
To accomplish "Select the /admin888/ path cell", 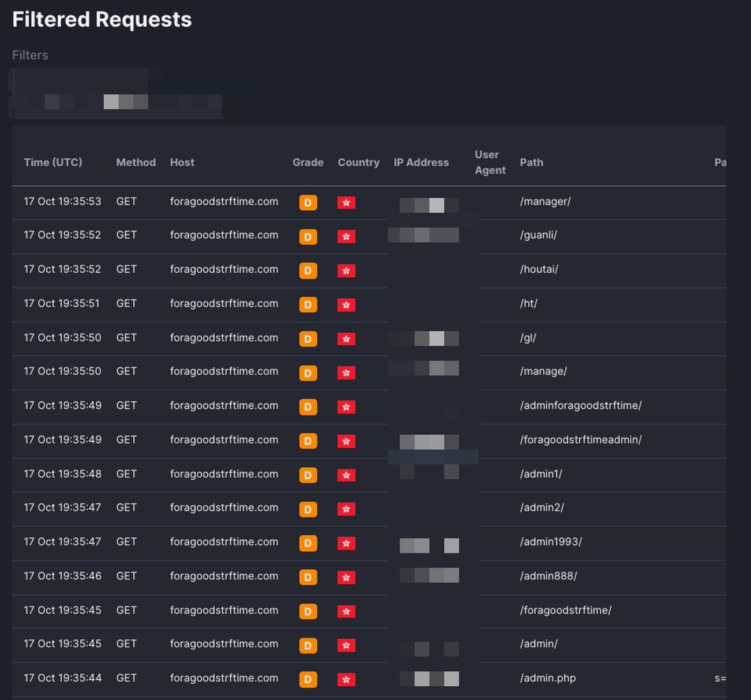I will click(548, 576).
